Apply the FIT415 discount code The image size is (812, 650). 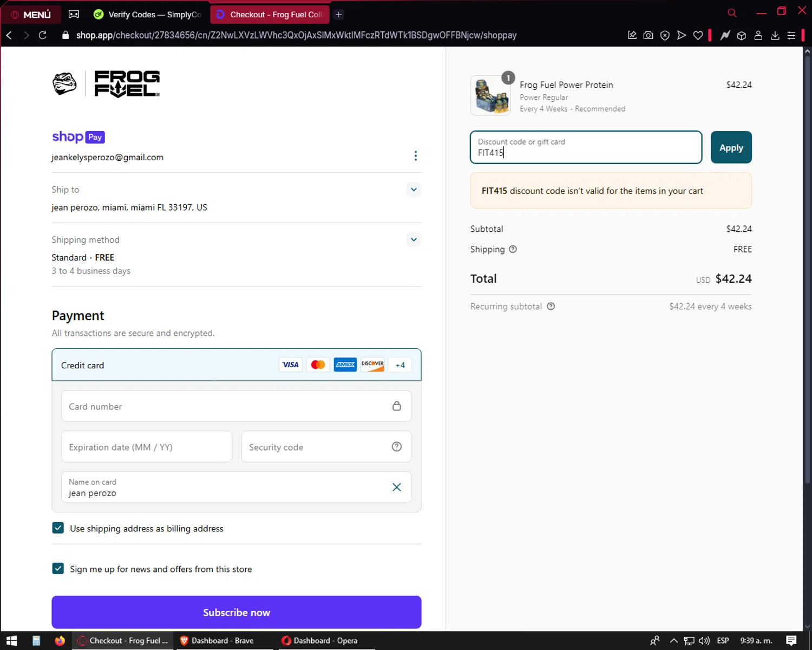731,147
